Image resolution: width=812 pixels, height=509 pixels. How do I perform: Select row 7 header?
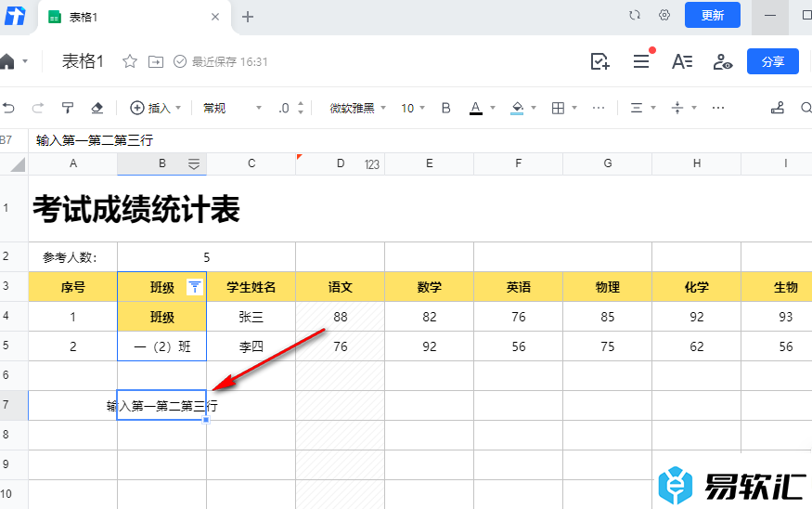pos(14,405)
